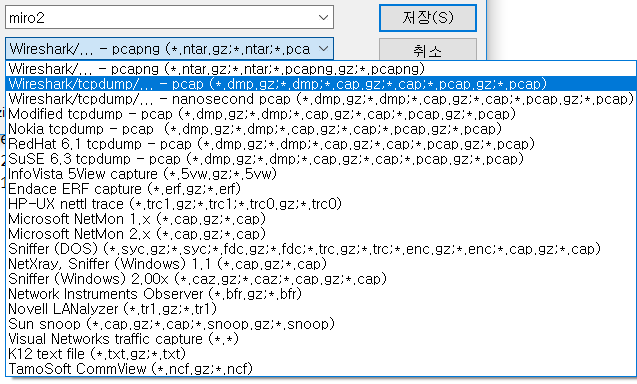Viewport: 637px width, 384px height.
Task: Choose RedHat 6.1 tcpdump - pcap
Action: [321, 144]
